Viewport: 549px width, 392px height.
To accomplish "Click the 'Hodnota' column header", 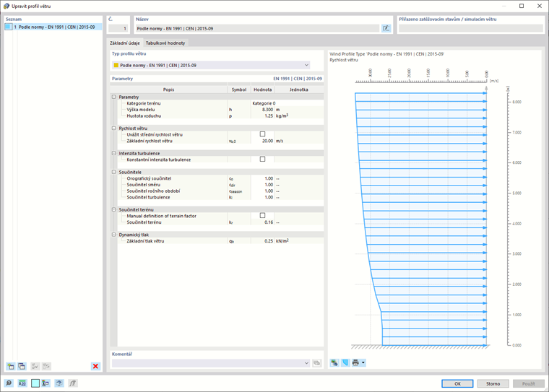I will pos(263,90).
